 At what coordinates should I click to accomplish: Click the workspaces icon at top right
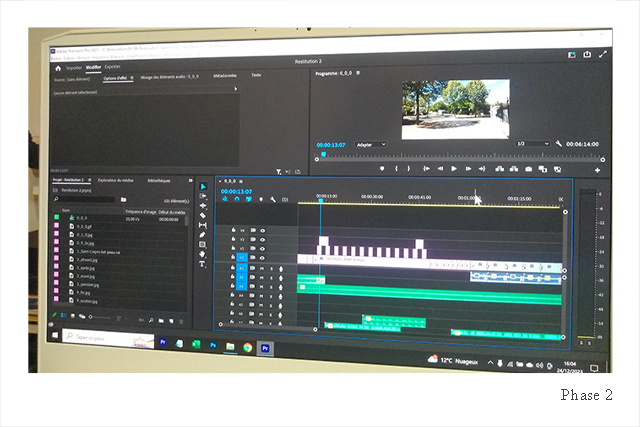click(x=571, y=55)
